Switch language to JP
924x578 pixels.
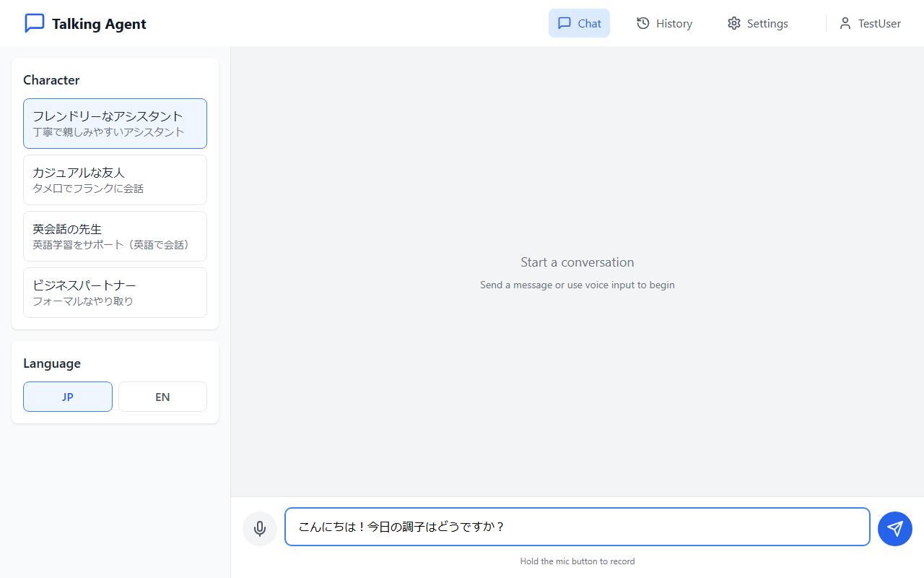pyautogui.click(x=68, y=397)
